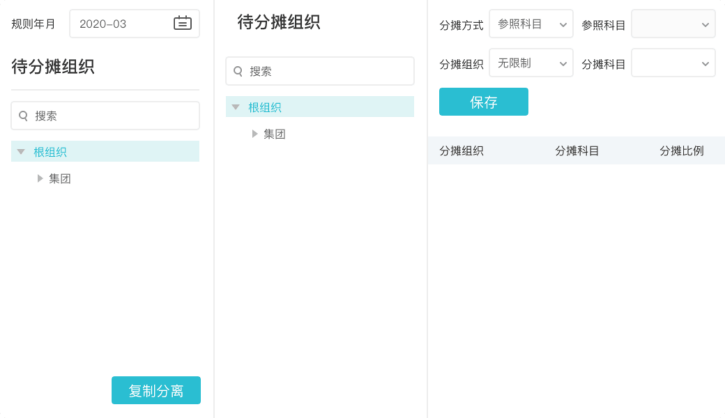Screen dimensions: 725x418
Task: Open the 分摊科目 dropdown
Action: 672,63
